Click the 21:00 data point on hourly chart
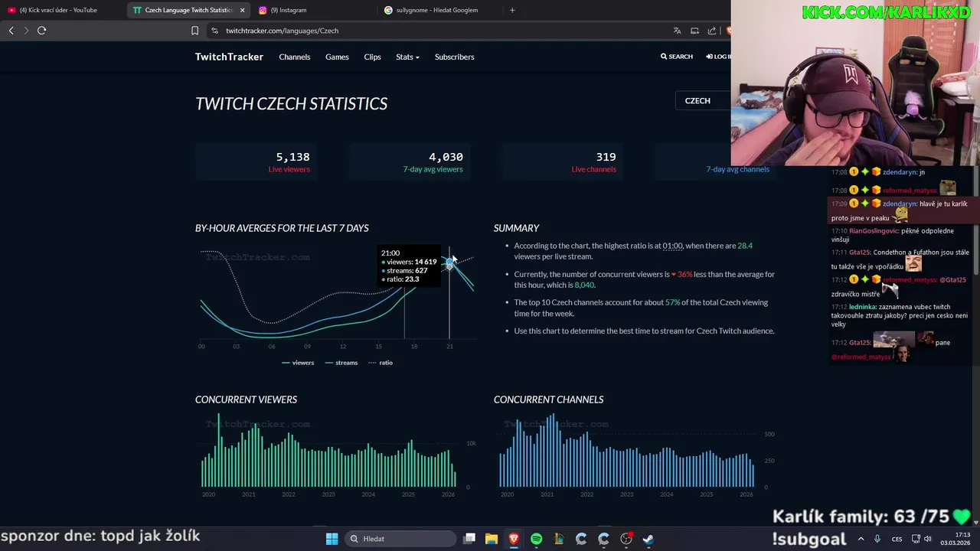Image resolution: width=980 pixels, height=551 pixels. pyautogui.click(x=449, y=262)
